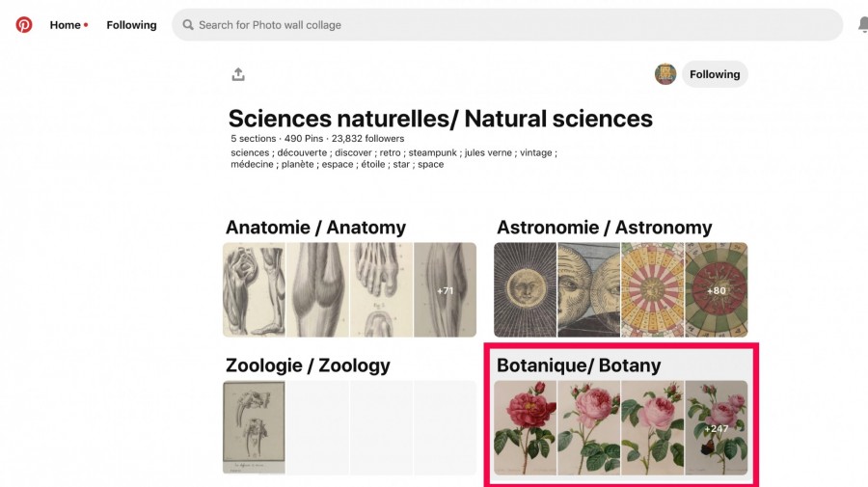Viewport: 868px width, 487px height.
Task: Click the Pinterest logo icon
Action: pyautogui.click(x=24, y=25)
